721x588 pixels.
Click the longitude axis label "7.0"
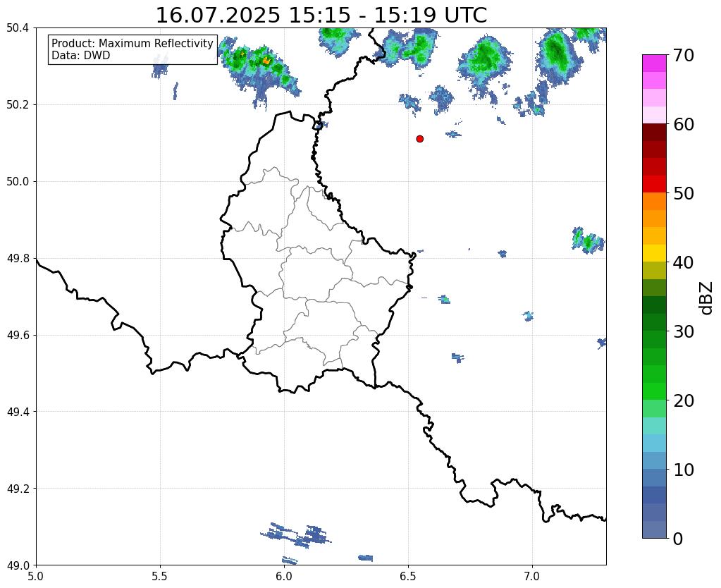(532, 577)
